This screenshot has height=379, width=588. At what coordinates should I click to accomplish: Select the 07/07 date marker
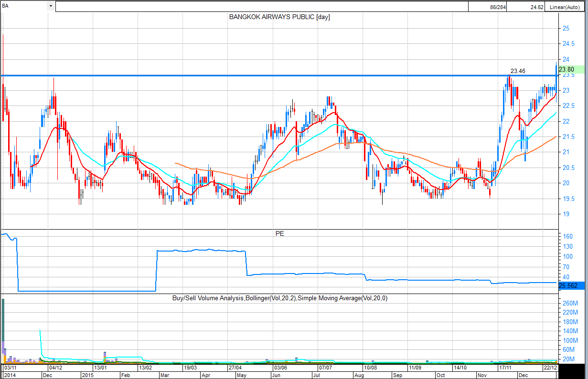[x=325, y=368]
